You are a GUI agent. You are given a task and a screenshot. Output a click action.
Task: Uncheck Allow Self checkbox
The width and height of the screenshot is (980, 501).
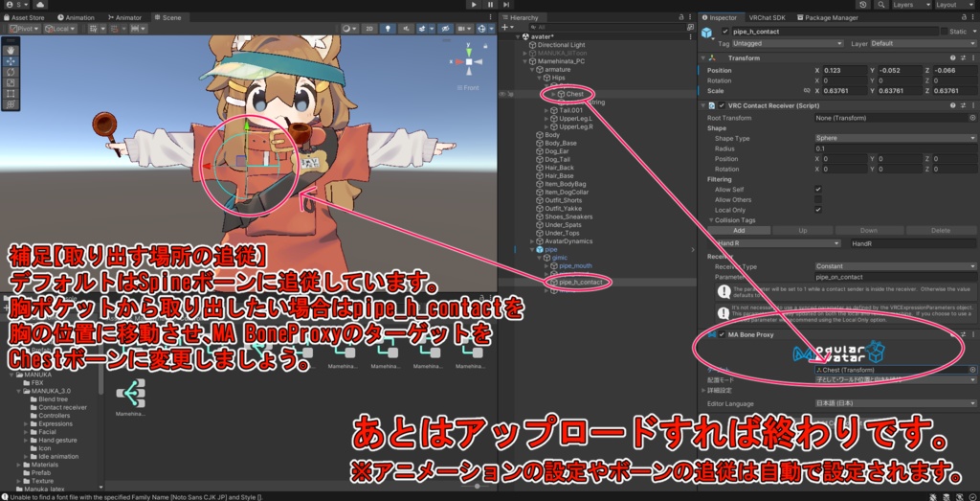(818, 190)
